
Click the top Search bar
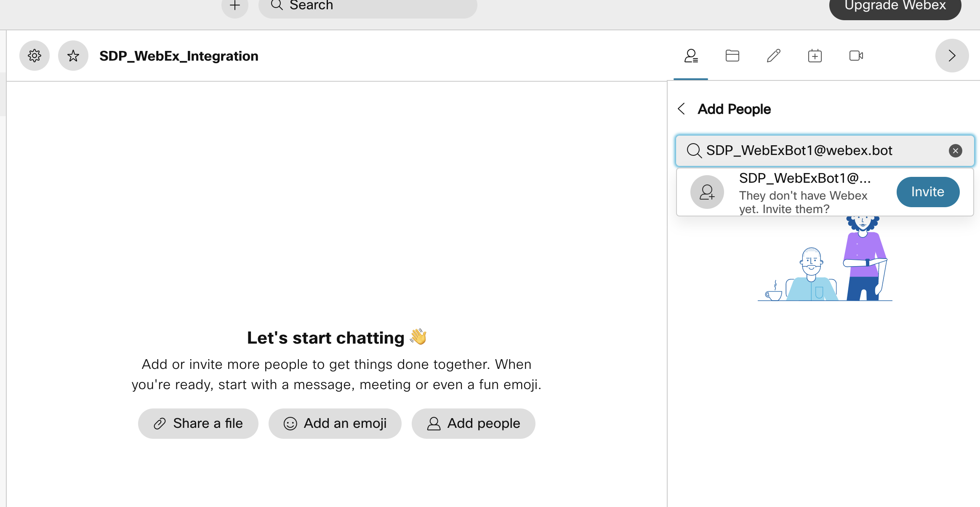[x=367, y=6]
